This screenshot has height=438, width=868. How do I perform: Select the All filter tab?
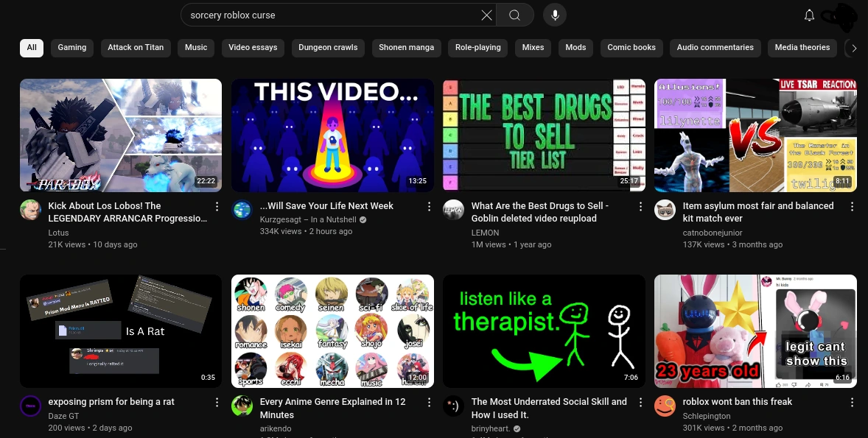click(x=32, y=48)
